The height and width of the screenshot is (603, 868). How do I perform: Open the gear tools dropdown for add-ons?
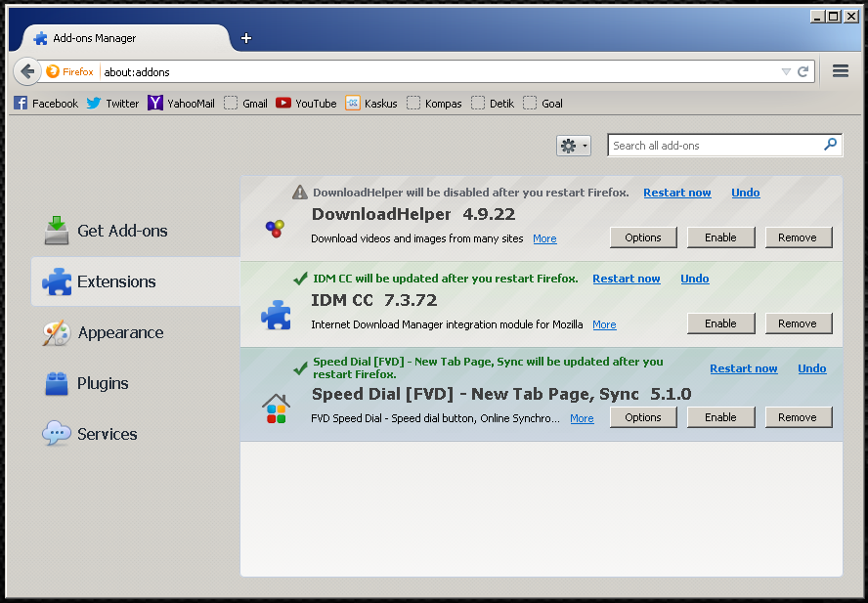tap(574, 146)
